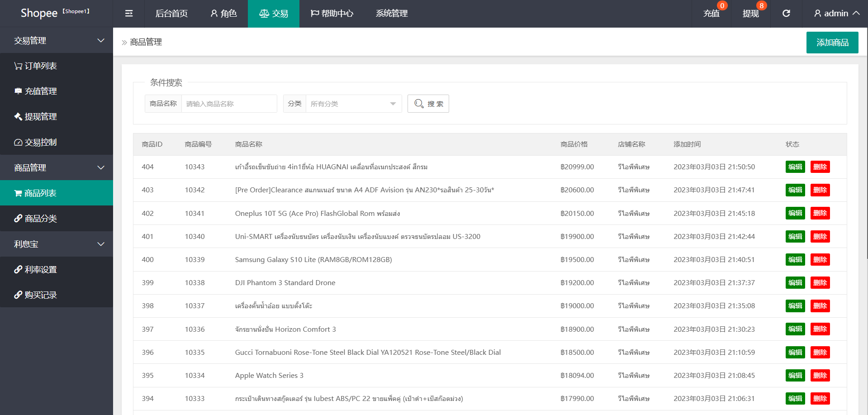The height and width of the screenshot is (415, 868).
Task: Open the 所有分类 category dropdown
Action: pos(354,104)
